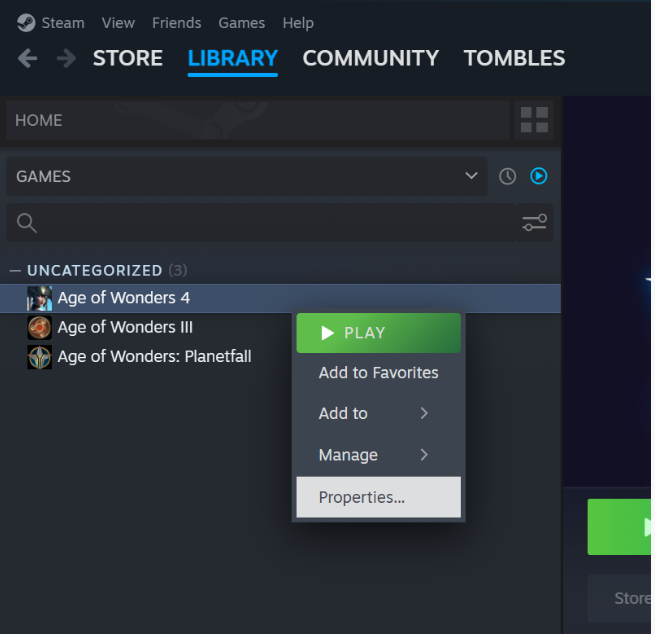The image size is (656, 634).
Task: Switch to grid collections view icon
Action: point(535,120)
